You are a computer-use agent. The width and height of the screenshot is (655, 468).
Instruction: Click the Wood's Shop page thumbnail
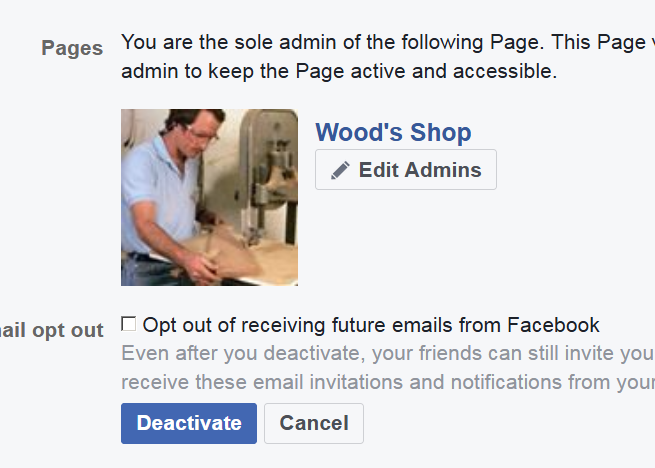[x=209, y=197]
